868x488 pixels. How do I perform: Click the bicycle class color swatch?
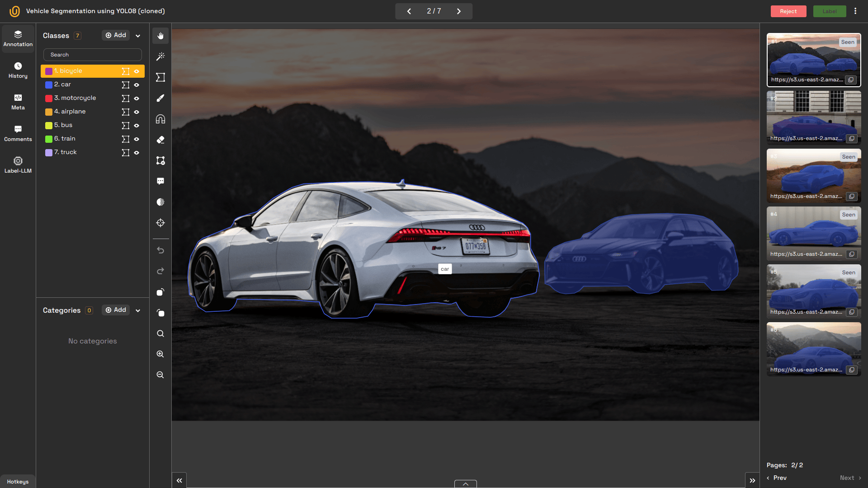pyautogui.click(x=48, y=71)
